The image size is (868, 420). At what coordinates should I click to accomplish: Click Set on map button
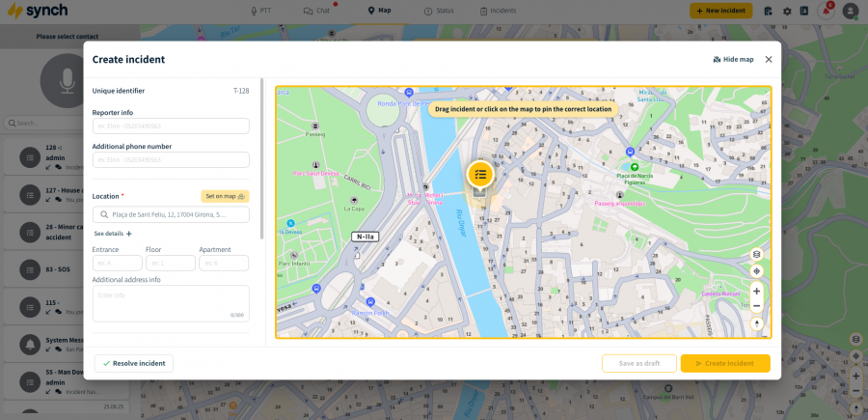(x=225, y=196)
